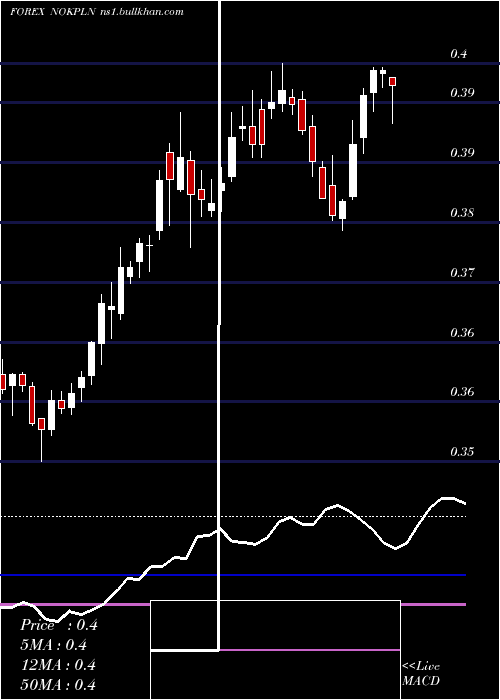
Task: Click the 12MA : 0.4 readout
Action: (58, 665)
